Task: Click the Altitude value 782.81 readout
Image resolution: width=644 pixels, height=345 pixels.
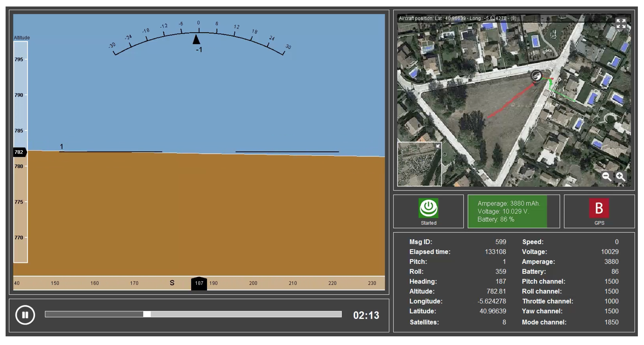Action: [x=496, y=291]
